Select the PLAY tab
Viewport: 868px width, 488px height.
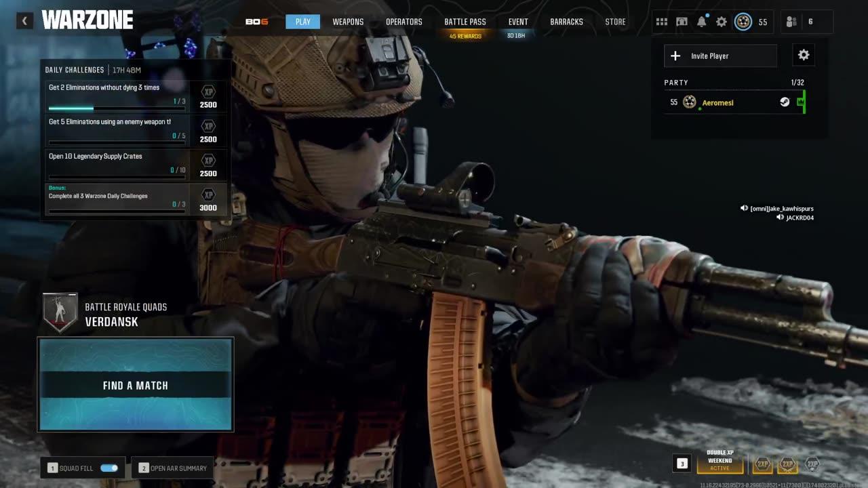click(x=303, y=22)
